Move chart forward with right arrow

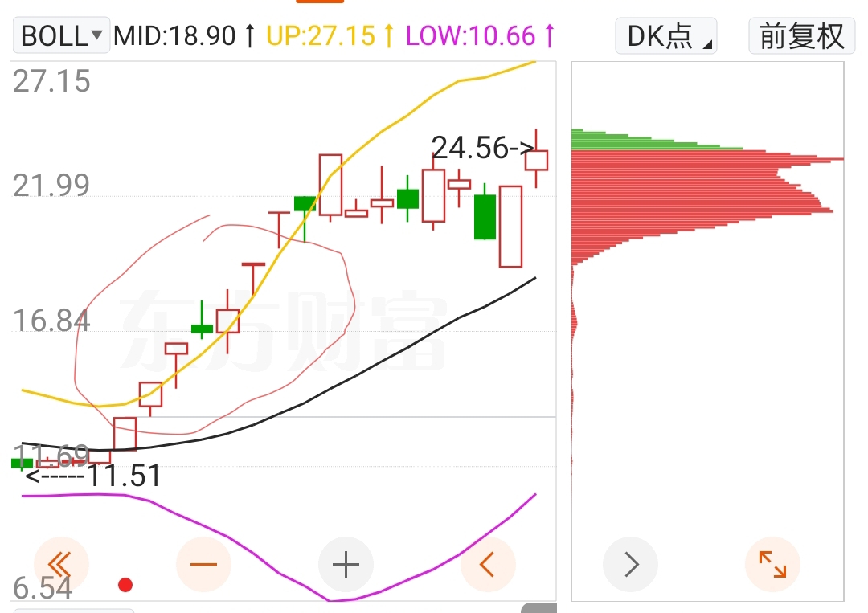click(631, 564)
